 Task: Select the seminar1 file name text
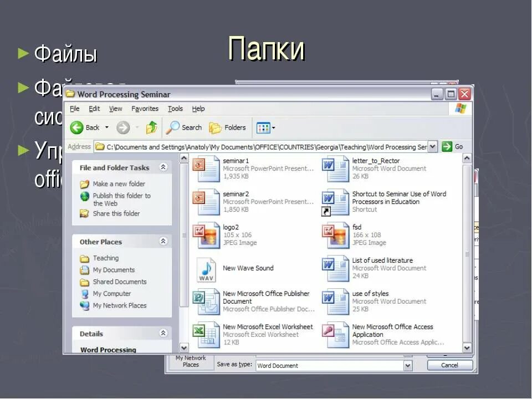click(236, 161)
